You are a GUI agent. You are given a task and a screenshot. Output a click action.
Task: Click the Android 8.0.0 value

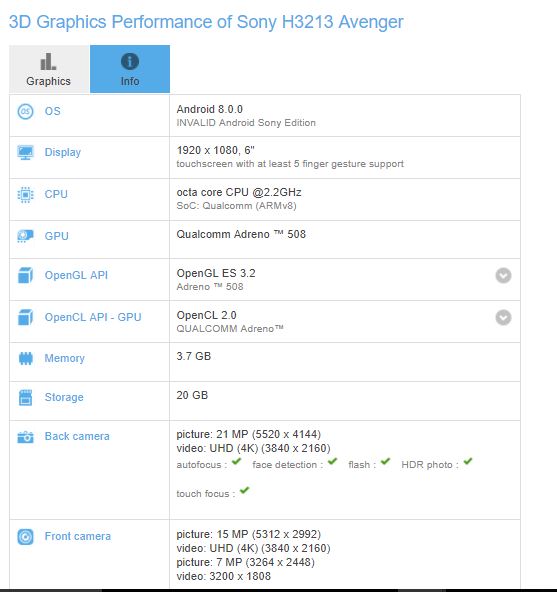pos(210,109)
